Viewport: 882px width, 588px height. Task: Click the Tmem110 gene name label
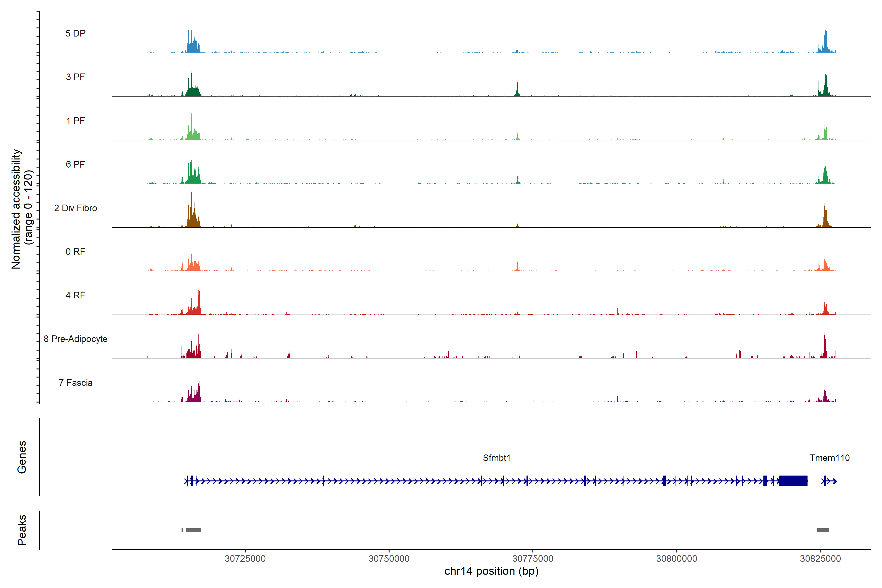coord(830,458)
